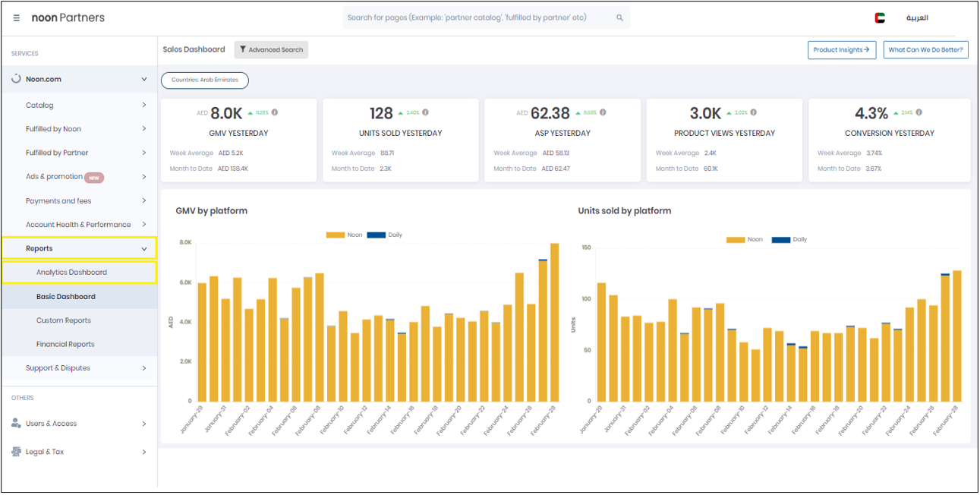Viewport: 980px width, 495px height.
Task: Click Noon color swatch in Units chart
Action: pos(735,240)
